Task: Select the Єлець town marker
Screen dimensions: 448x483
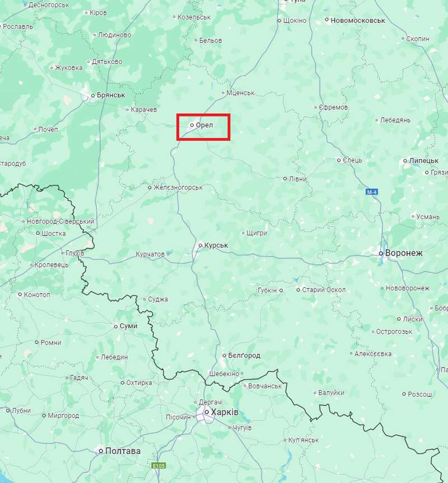Action: [339, 160]
